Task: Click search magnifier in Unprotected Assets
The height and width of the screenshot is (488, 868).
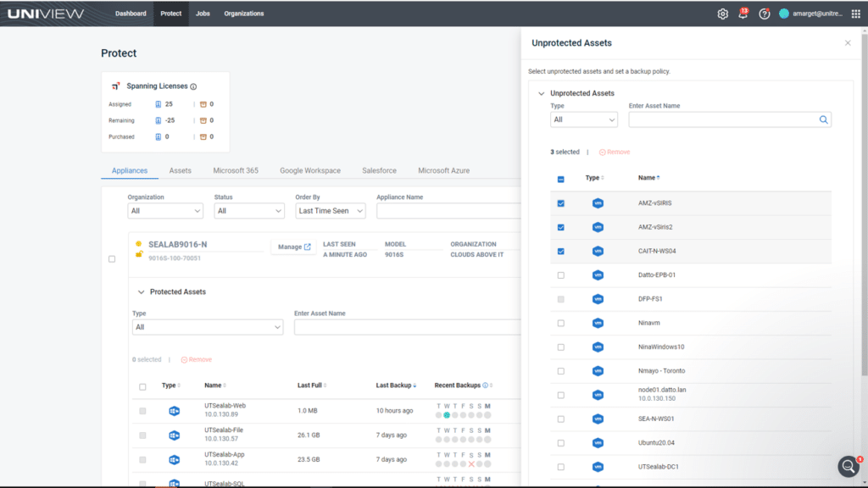Action: pyautogui.click(x=823, y=119)
